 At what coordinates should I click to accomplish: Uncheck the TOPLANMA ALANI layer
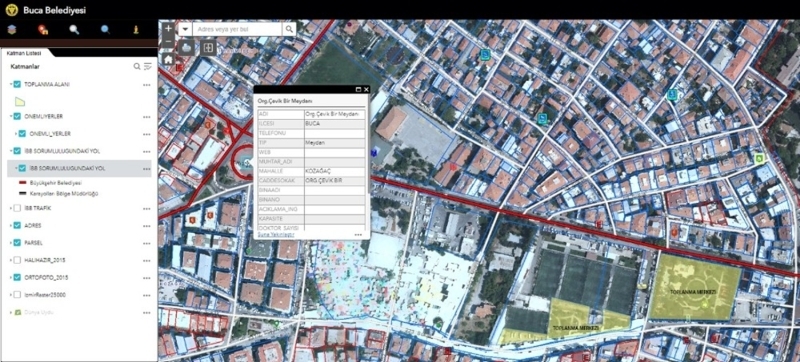17,84
